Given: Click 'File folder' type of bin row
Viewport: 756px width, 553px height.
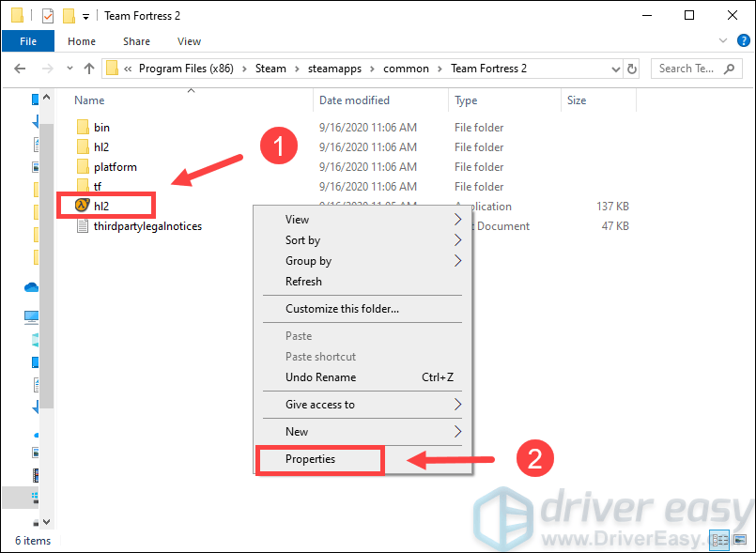Looking at the screenshot, I should pos(479,128).
